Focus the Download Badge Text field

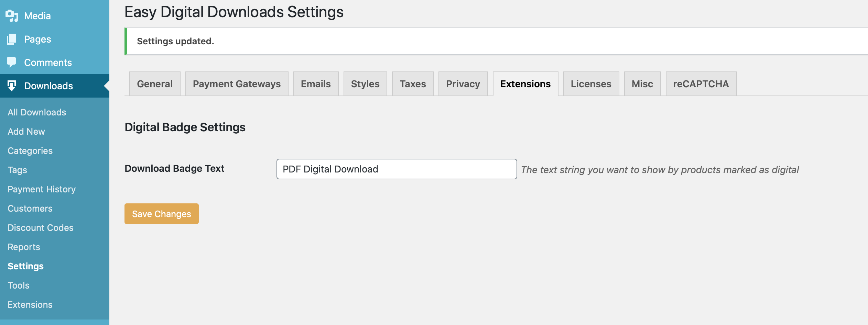[x=397, y=169]
